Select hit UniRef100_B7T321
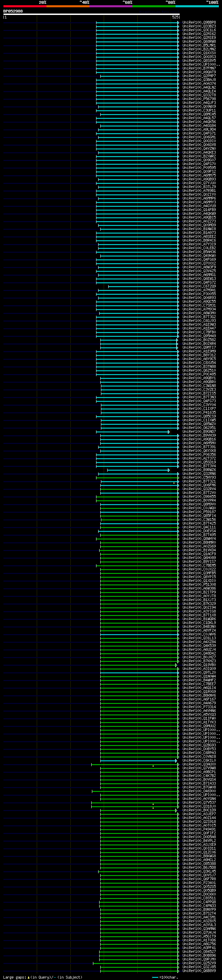222x980 pixels. tap(199, 481)
